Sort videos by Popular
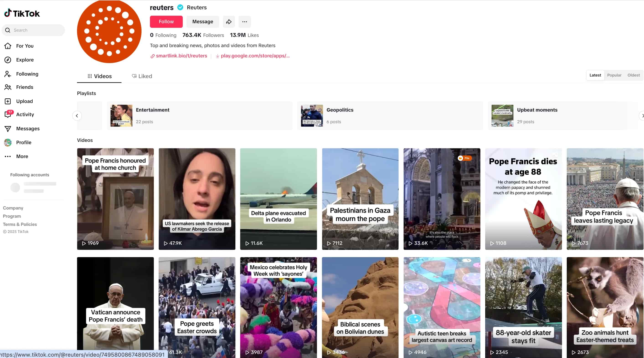This screenshot has width=644, height=358. pyautogui.click(x=614, y=75)
